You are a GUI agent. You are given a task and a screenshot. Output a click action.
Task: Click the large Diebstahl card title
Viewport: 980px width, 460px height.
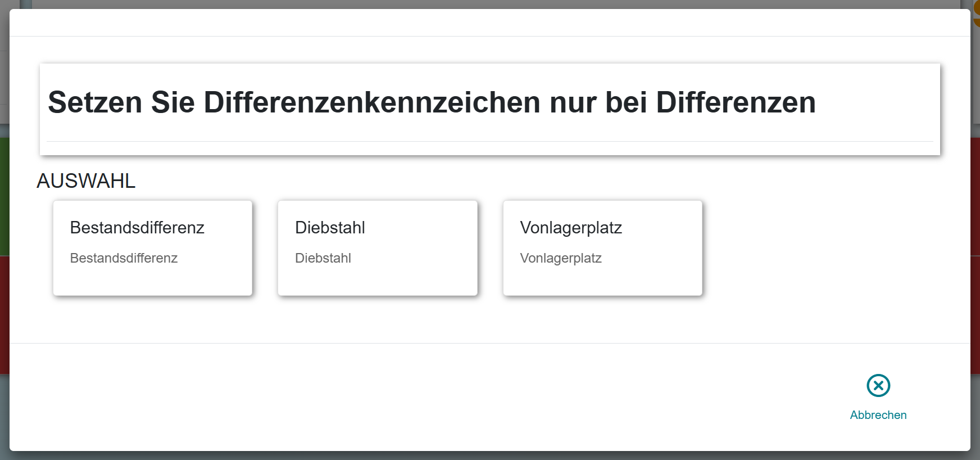coord(330,228)
